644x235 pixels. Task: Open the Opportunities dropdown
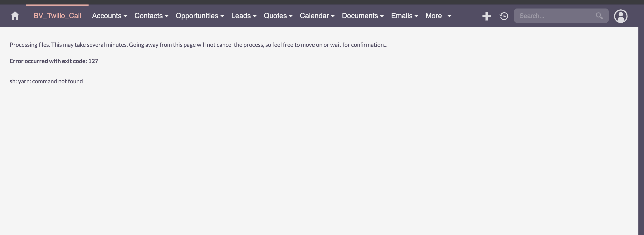[199, 15]
